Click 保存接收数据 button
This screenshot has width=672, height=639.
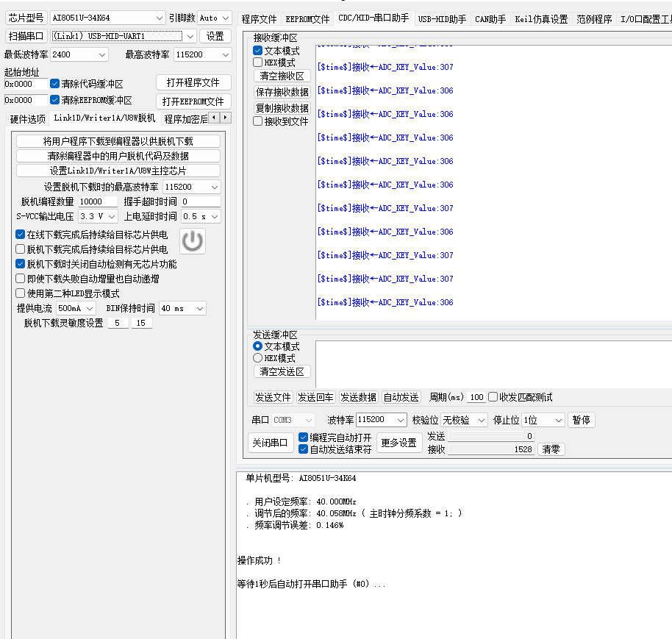click(x=282, y=92)
